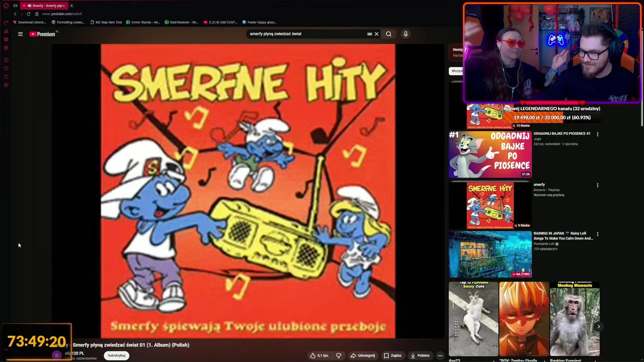Open MC Map Item Tool bookmark
The image size is (644, 362).
point(106,22)
